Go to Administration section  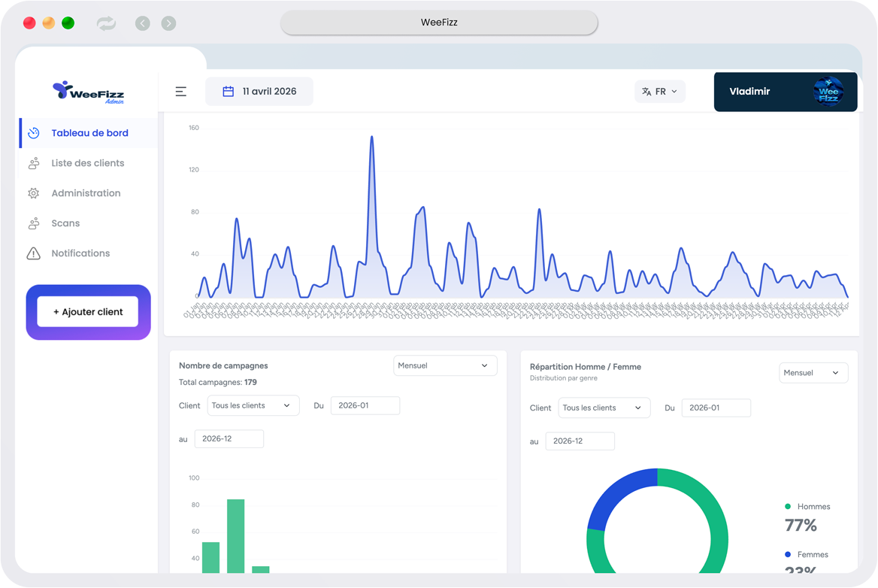point(86,193)
